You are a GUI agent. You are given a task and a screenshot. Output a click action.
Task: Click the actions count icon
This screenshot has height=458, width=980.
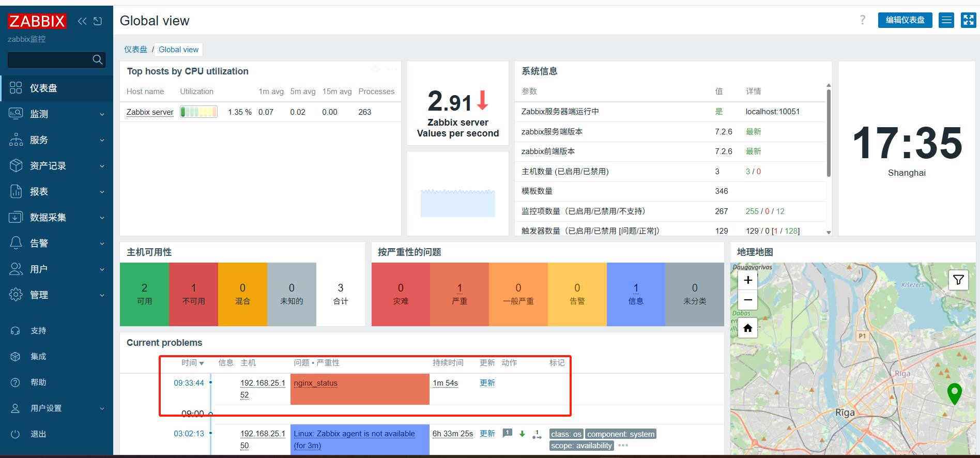click(537, 434)
